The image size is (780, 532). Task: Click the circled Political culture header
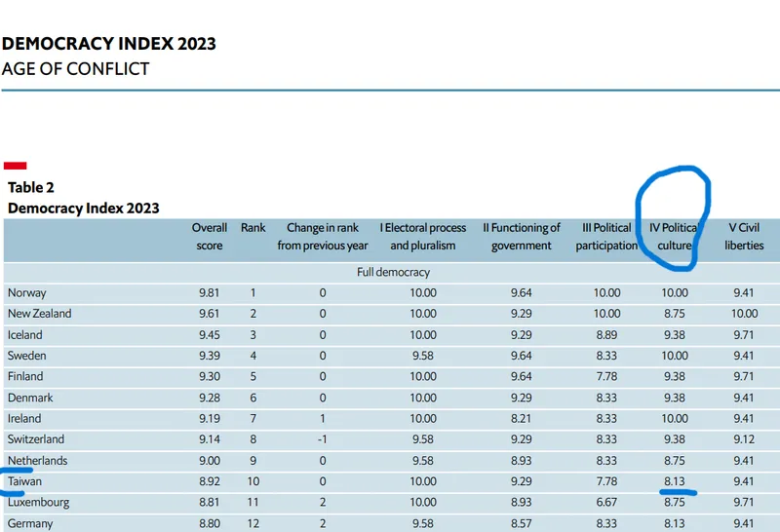[674, 237]
